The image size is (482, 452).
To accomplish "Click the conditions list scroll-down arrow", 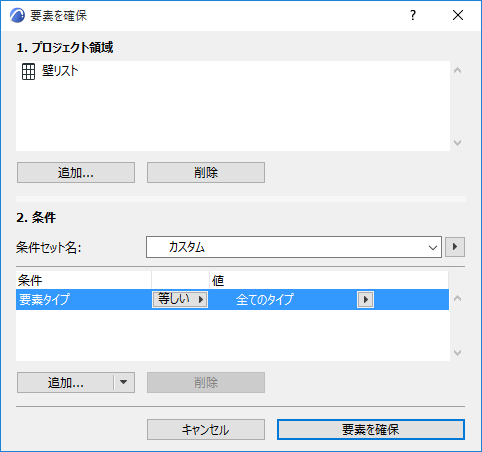I will click(457, 353).
